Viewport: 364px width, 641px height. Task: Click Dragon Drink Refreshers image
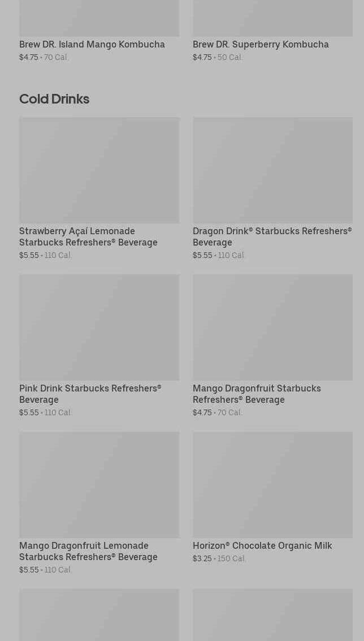272,170
